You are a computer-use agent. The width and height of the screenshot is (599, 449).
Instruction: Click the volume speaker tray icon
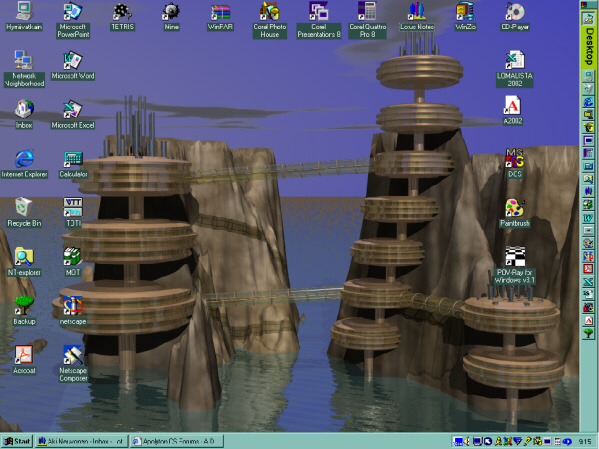tap(467, 441)
